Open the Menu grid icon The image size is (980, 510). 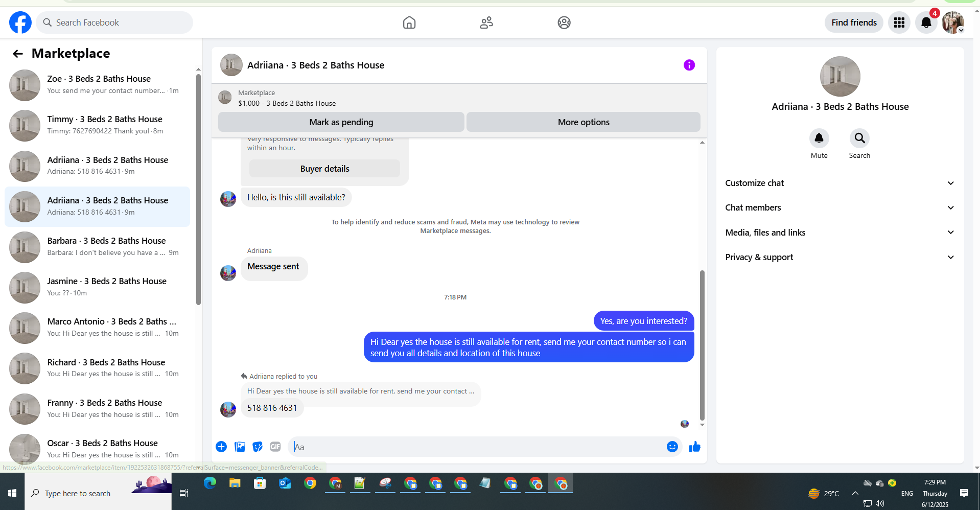pos(899,22)
